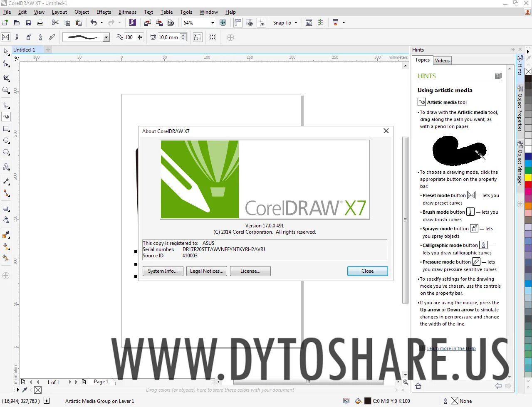532x407 pixels.
Task: Toggle Show rulers button
Action: pos(238,22)
